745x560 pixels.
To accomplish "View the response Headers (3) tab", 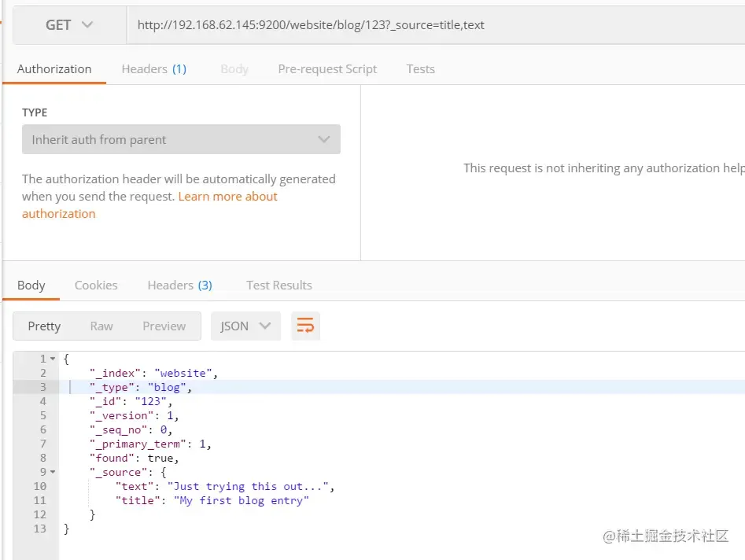I will (x=179, y=286).
